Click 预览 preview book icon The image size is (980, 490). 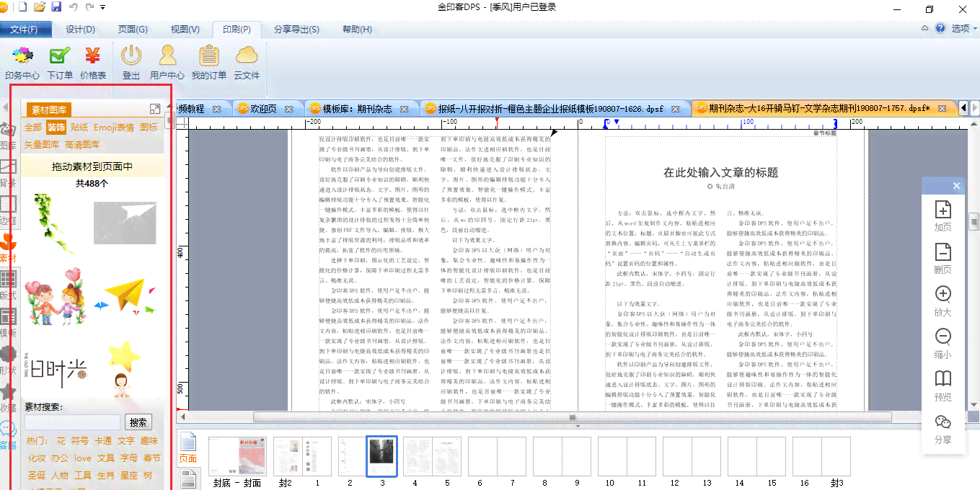(943, 386)
